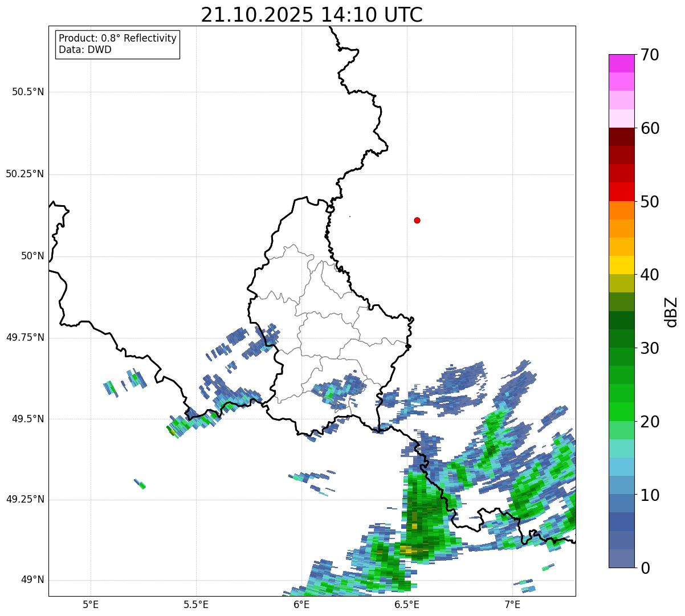The width and height of the screenshot is (685, 616).
Task: Click the latitude label "50.5°N"
Action: point(28,92)
